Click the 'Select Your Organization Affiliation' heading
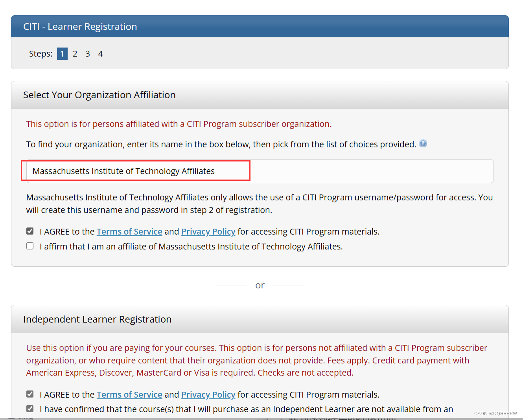Image resolution: width=523 pixels, height=420 pixels. coord(99,95)
